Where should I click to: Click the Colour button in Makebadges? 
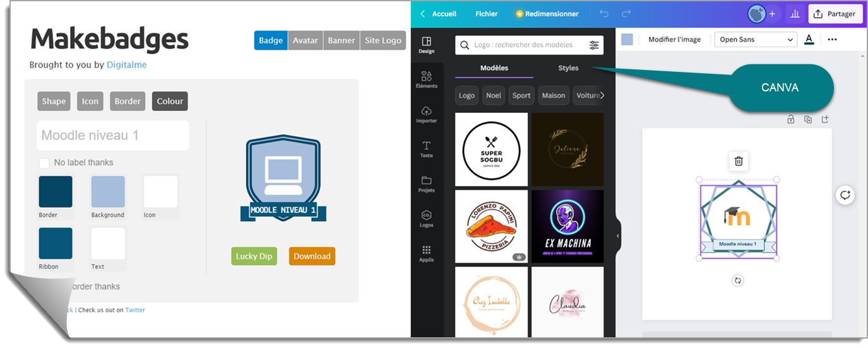pos(170,101)
